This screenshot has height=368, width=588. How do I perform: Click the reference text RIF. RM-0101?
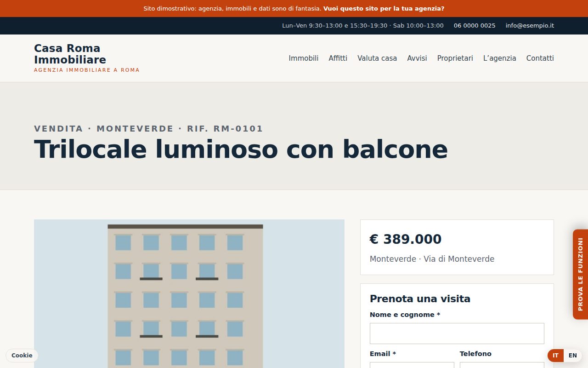(x=225, y=129)
